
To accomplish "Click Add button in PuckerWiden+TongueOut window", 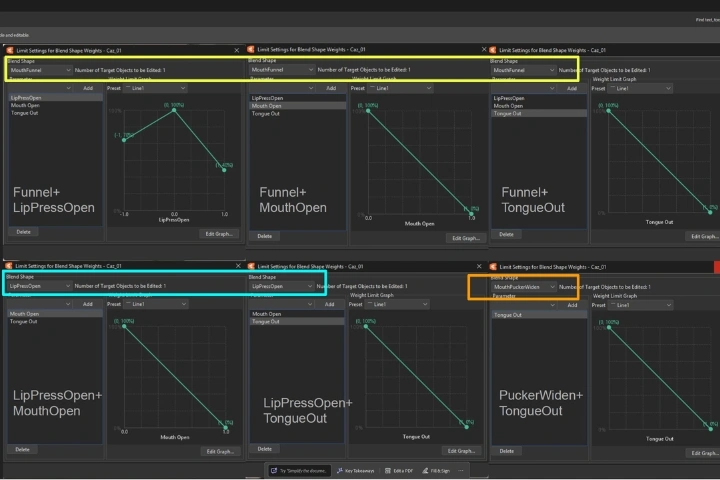I will pyautogui.click(x=572, y=305).
